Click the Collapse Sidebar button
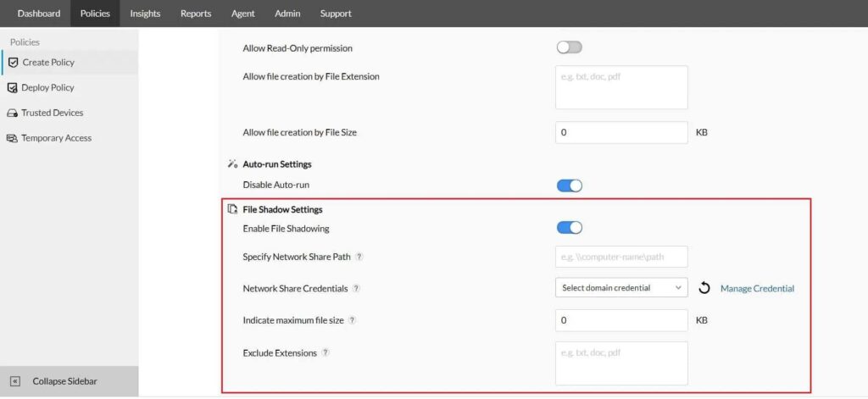The width and height of the screenshot is (868, 399). coord(70,381)
